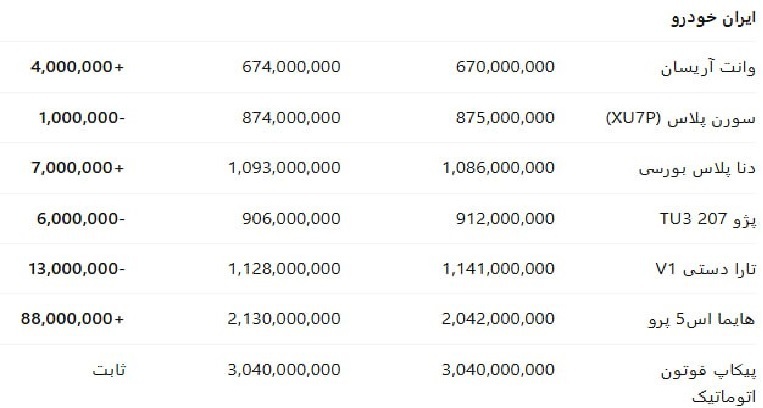Click the 2,130,000,000 price cell

pyautogui.click(x=284, y=319)
